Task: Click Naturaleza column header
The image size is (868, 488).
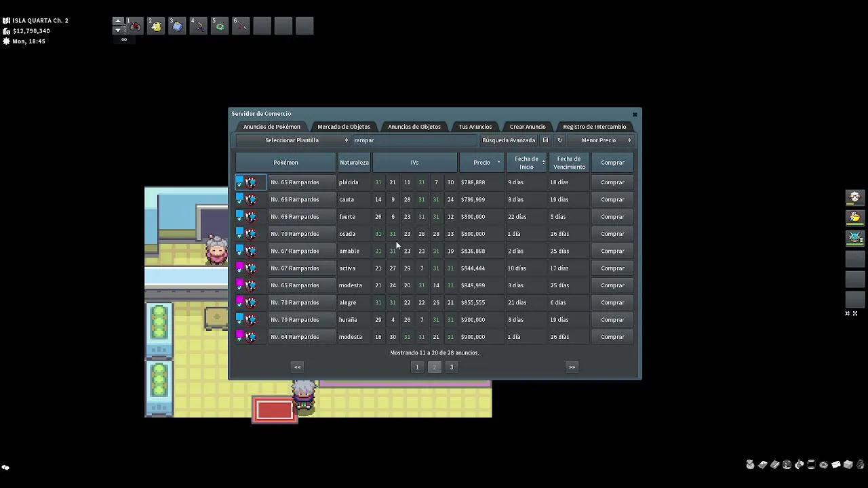Action: [x=355, y=163]
